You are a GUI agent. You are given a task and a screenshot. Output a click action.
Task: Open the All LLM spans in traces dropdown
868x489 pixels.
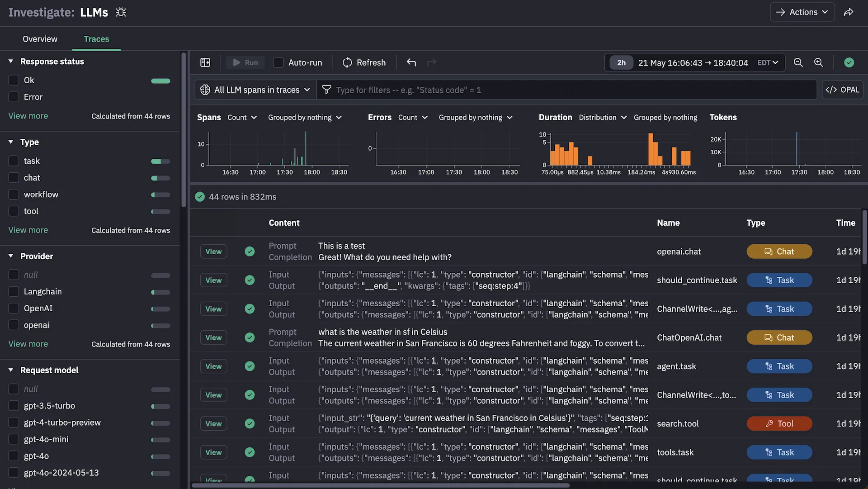click(x=256, y=90)
